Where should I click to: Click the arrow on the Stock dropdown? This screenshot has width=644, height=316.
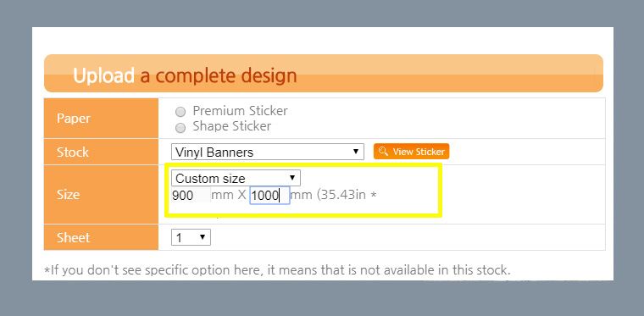(356, 152)
